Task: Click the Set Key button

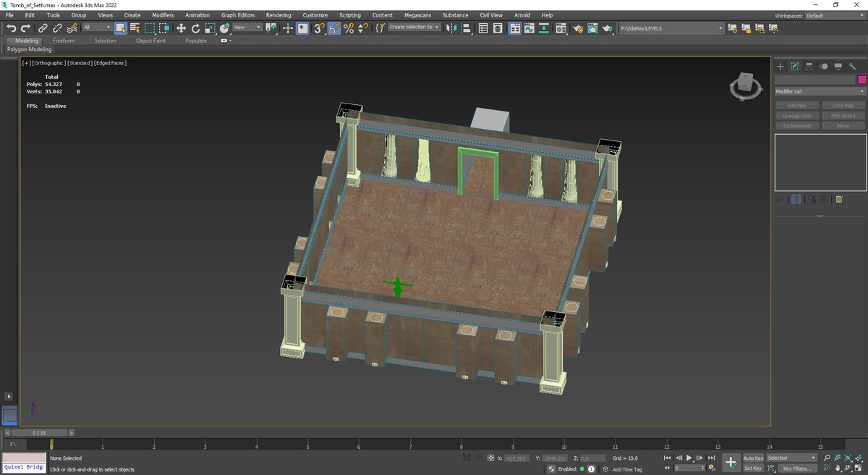Action: point(752,468)
